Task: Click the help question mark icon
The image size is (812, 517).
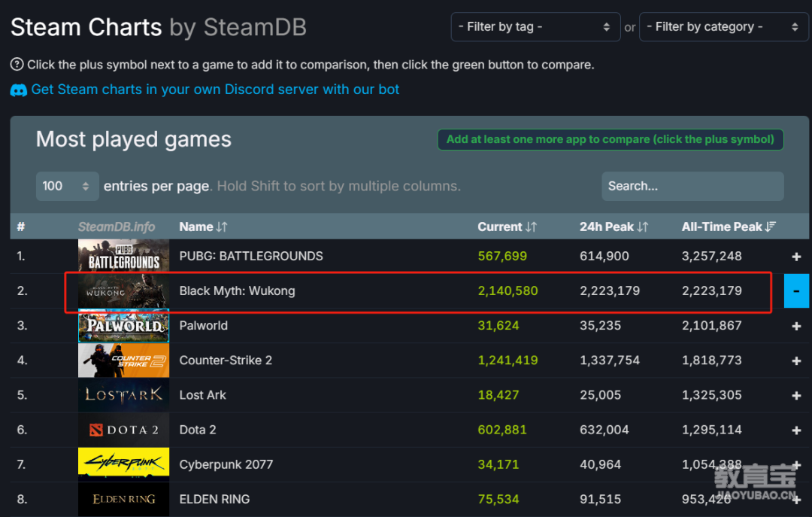Action: pos(17,64)
